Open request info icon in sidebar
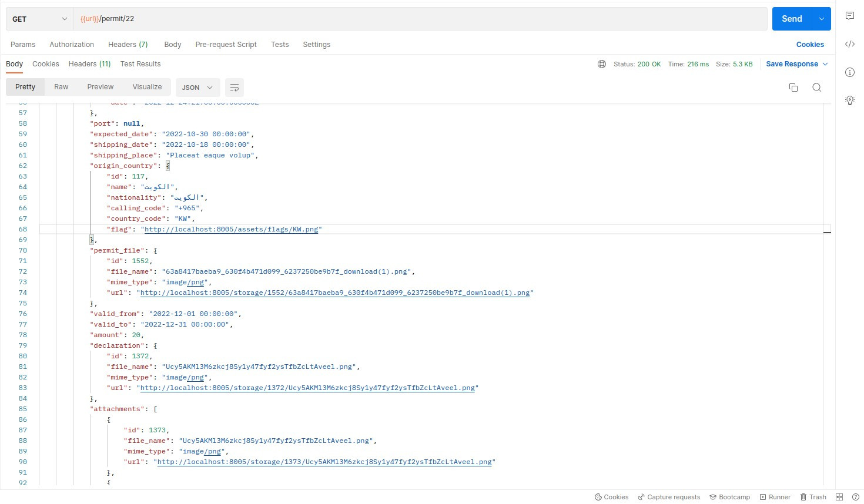864x504 pixels. click(x=849, y=72)
